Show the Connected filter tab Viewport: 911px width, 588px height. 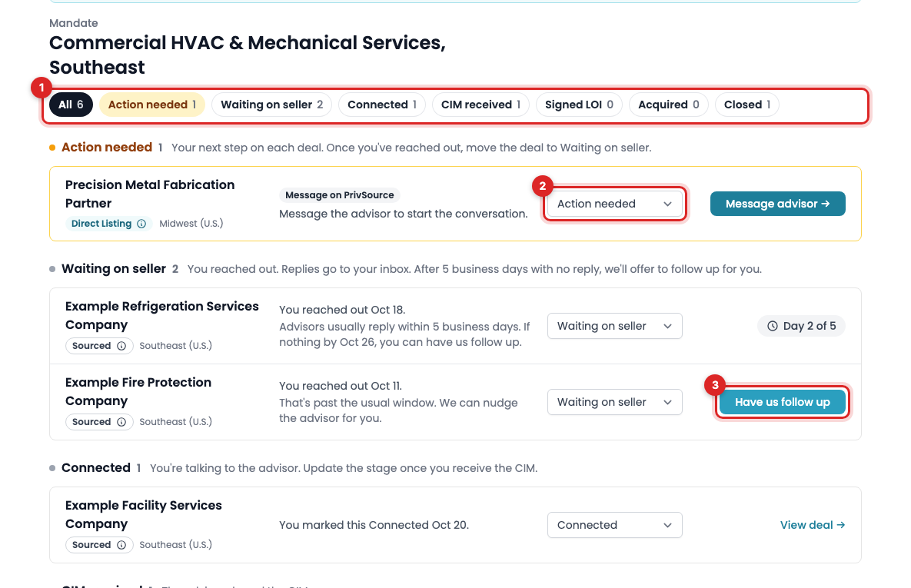pyautogui.click(x=382, y=105)
